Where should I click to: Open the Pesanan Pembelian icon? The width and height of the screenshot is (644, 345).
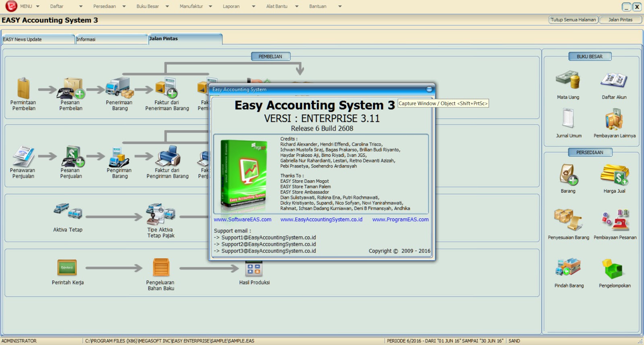pyautogui.click(x=71, y=88)
